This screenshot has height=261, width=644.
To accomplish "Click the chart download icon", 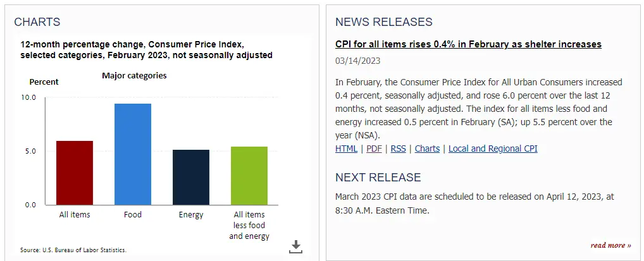I will pos(295,246).
